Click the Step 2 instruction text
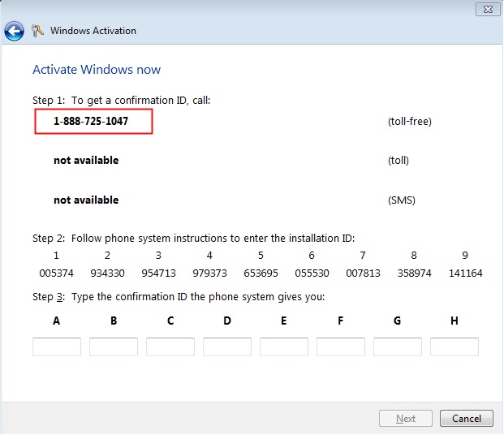The height and width of the screenshot is (439, 504). (193, 238)
